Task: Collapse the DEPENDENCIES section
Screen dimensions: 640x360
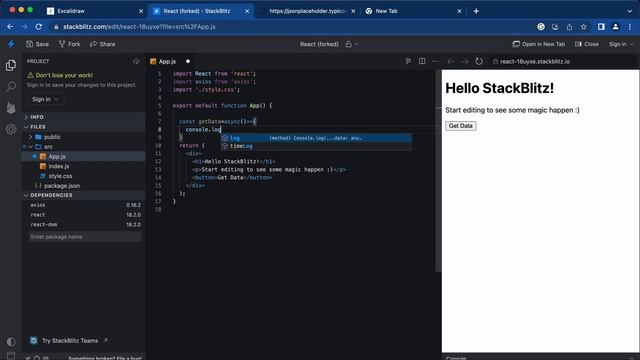Action: [84, 195]
